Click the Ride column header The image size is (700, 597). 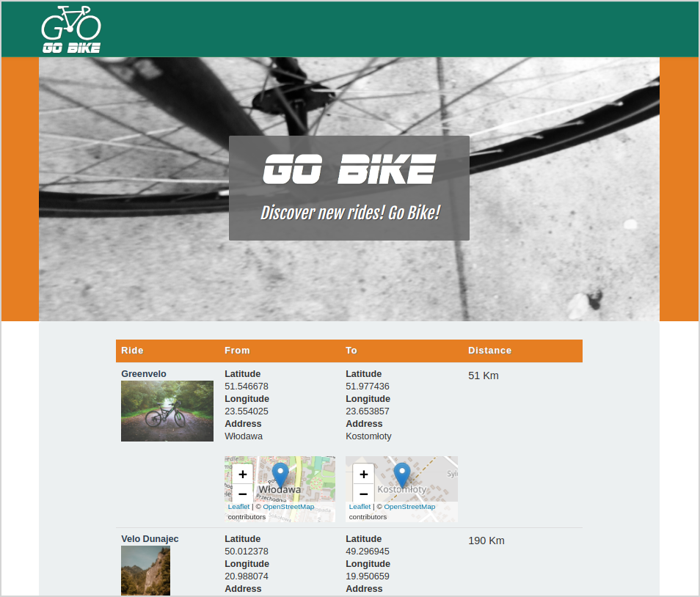[132, 351]
